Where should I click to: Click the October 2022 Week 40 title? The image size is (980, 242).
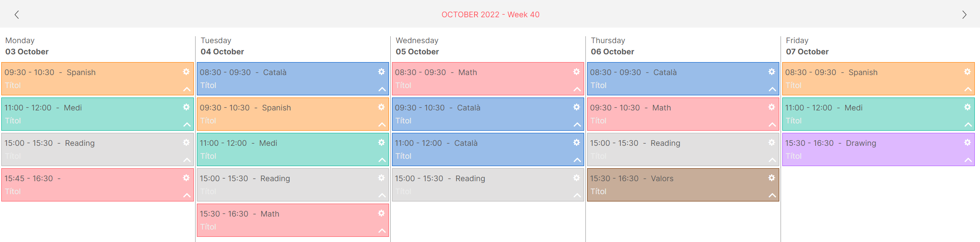pyautogui.click(x=490, y=15)
